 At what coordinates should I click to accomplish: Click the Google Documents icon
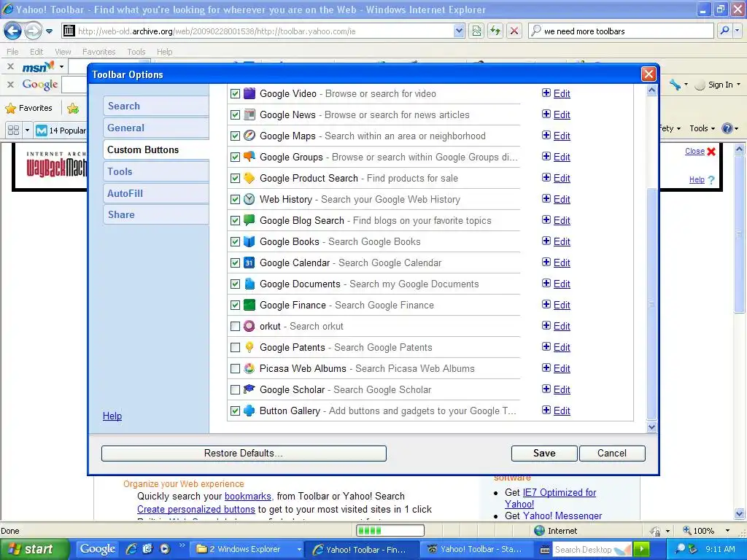tap(249, 284)
